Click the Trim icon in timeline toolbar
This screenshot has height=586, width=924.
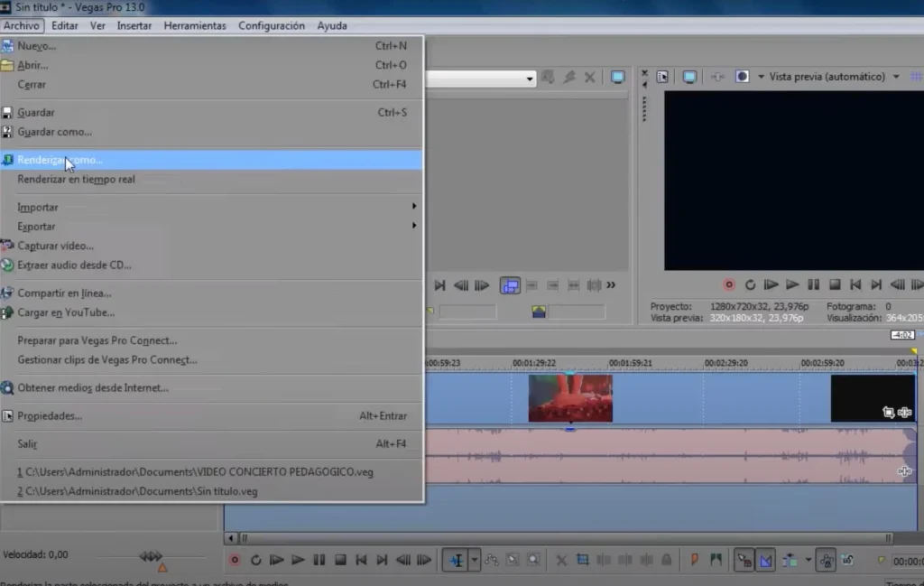click(583, 560)
